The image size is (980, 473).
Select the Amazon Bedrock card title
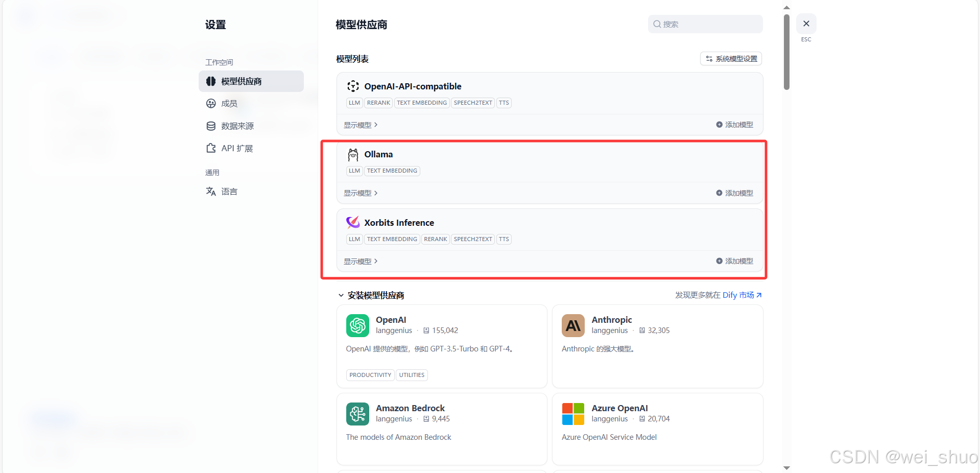tap(410, 408)
